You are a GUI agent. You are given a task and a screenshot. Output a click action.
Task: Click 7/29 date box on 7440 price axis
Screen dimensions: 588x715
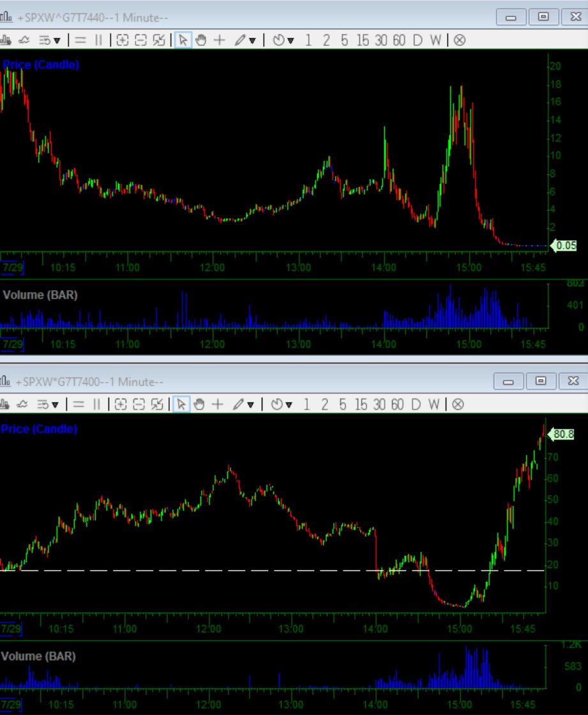[12, 267]
